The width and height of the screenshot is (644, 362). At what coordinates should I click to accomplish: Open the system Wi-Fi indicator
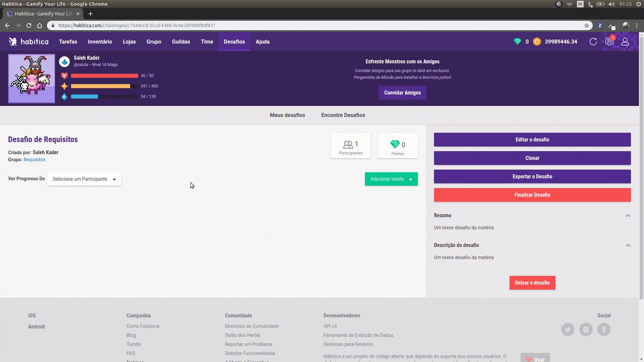coord(569,4)
